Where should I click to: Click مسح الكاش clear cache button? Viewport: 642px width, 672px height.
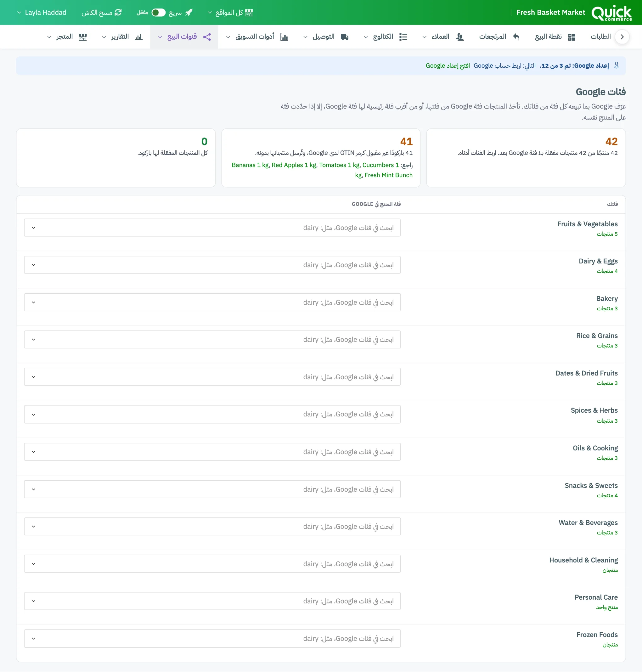tap(102, 13)
